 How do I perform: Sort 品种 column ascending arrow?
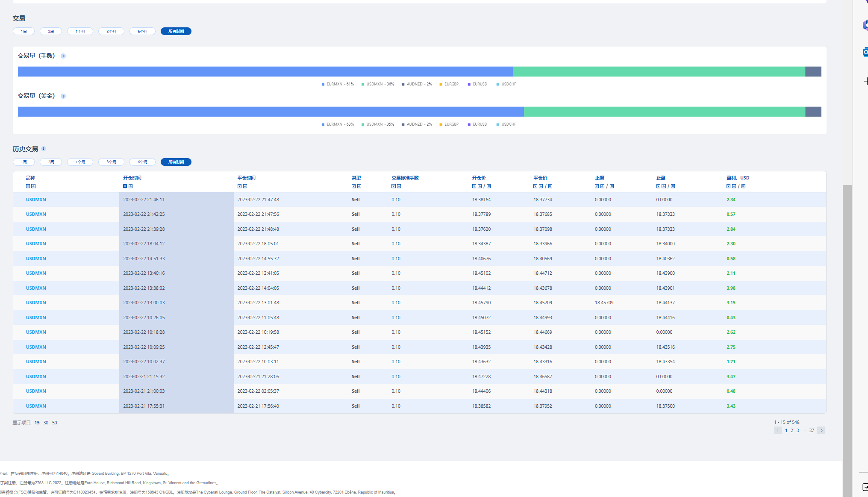33,186
